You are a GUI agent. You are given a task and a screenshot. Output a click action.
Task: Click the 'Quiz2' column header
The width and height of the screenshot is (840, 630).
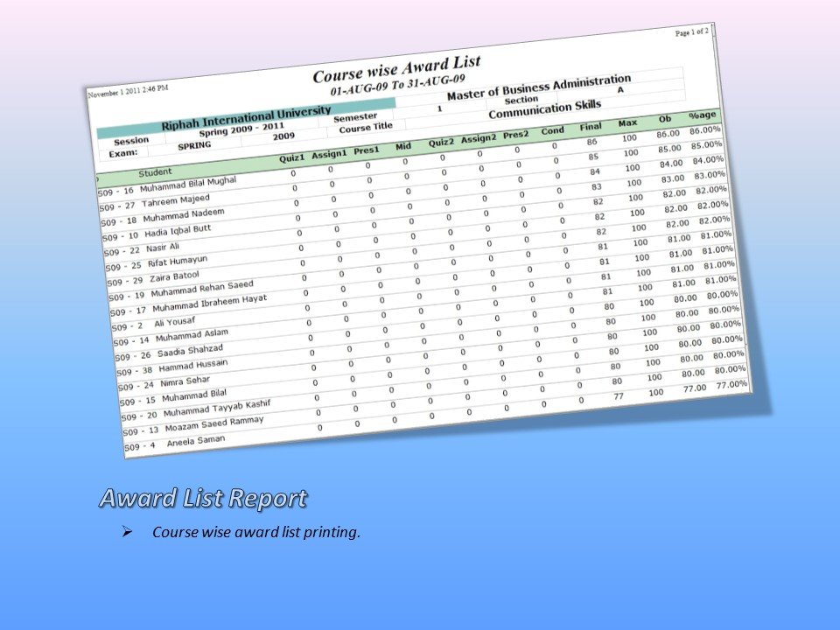(x=441, y=143)
